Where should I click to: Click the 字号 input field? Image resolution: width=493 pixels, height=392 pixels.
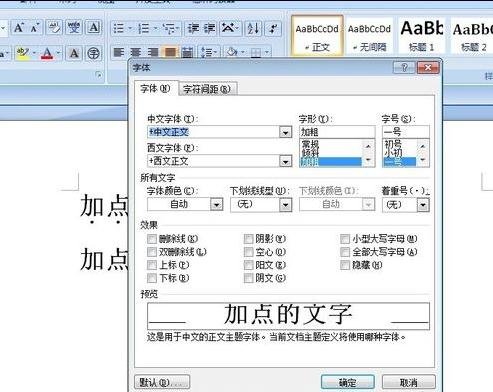405,132
